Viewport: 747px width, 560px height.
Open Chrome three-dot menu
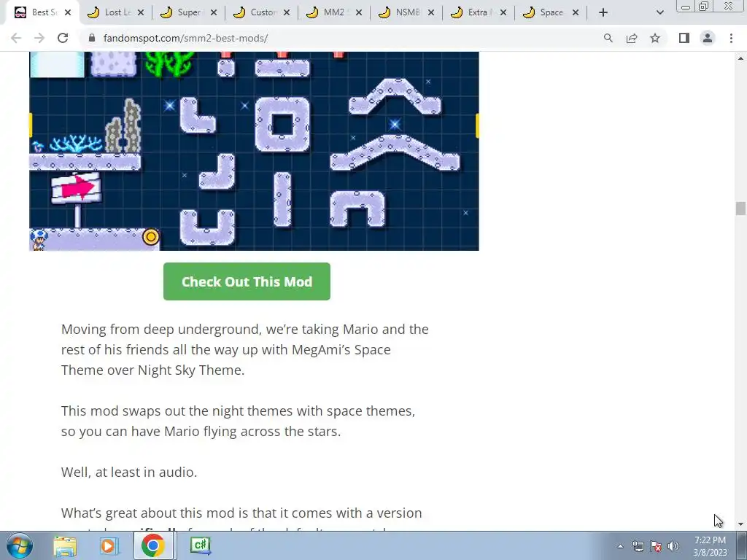(731, 38)
